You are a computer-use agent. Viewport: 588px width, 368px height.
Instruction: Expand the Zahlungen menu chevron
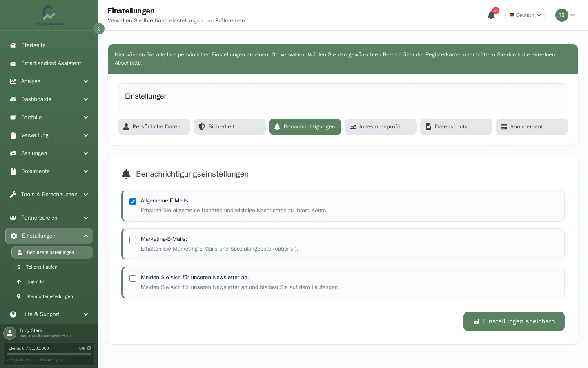[x=86, y=153]
